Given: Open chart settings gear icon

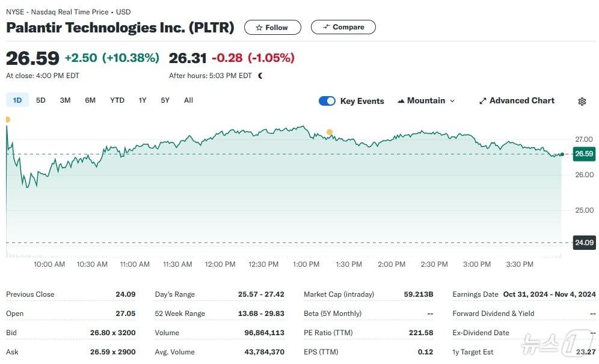Looking at the screenshot, I should click(582, 102).
